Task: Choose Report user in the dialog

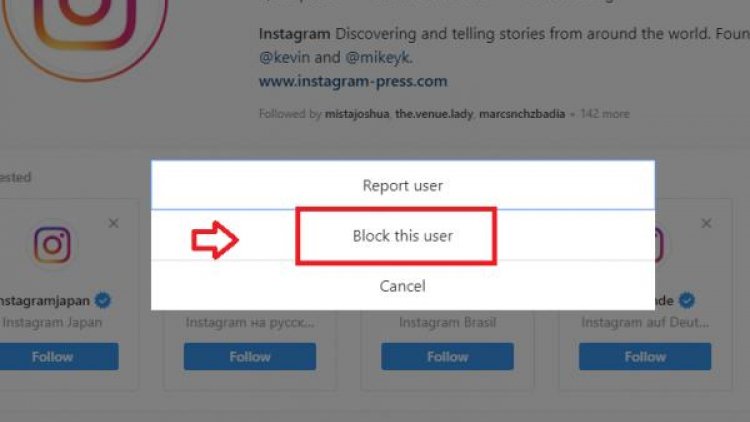Action: [x=403, y=185]
